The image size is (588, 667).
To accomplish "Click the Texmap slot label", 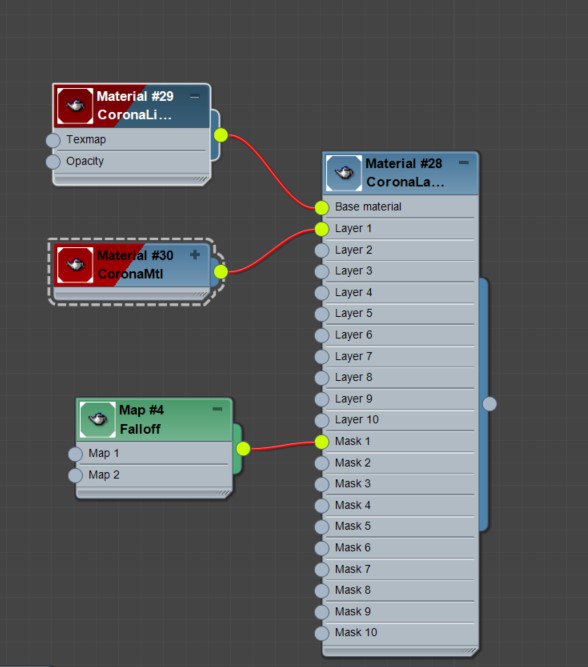I will click(86, 140).
